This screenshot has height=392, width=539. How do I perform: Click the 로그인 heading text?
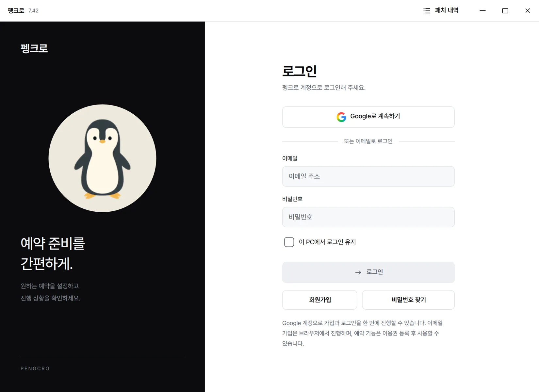pyautogui.click(x=300, y=71)
